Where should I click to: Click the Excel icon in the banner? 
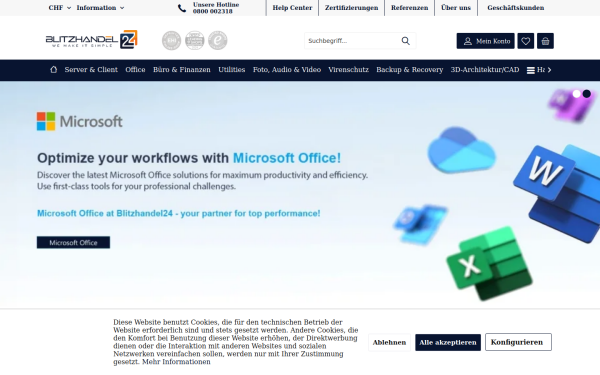489,263
